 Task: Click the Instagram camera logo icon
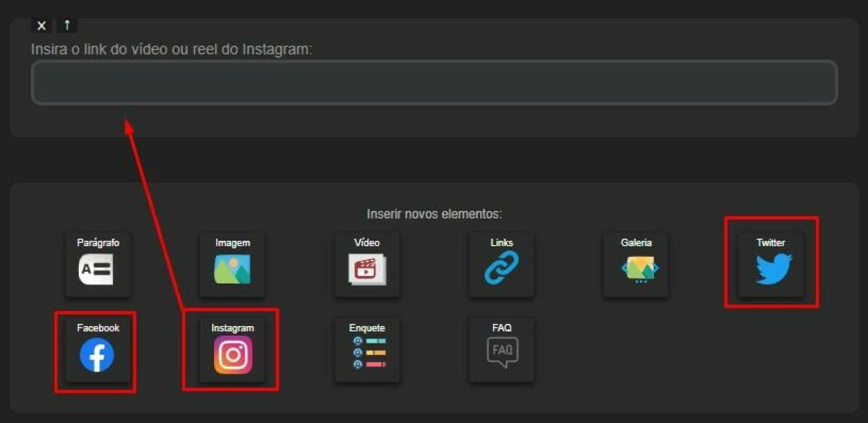(233, 355)
